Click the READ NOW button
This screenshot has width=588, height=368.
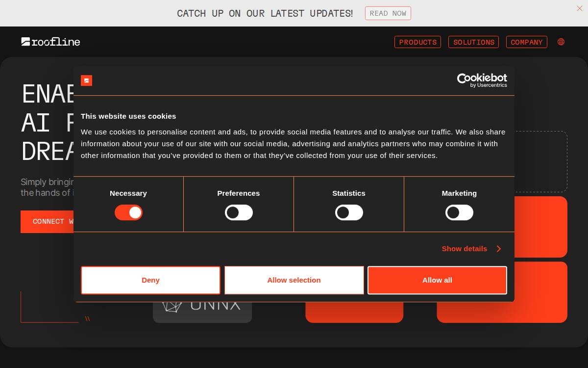388,13
